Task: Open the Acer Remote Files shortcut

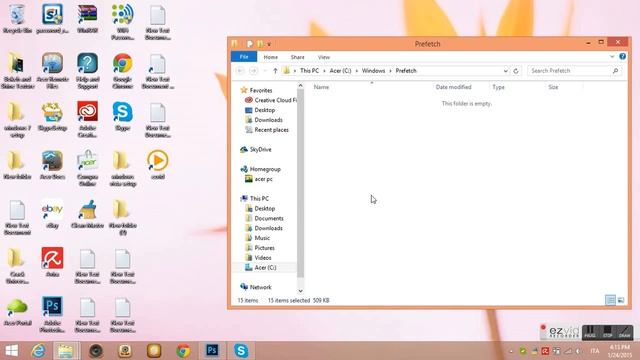Action: [x=52, y=71]
